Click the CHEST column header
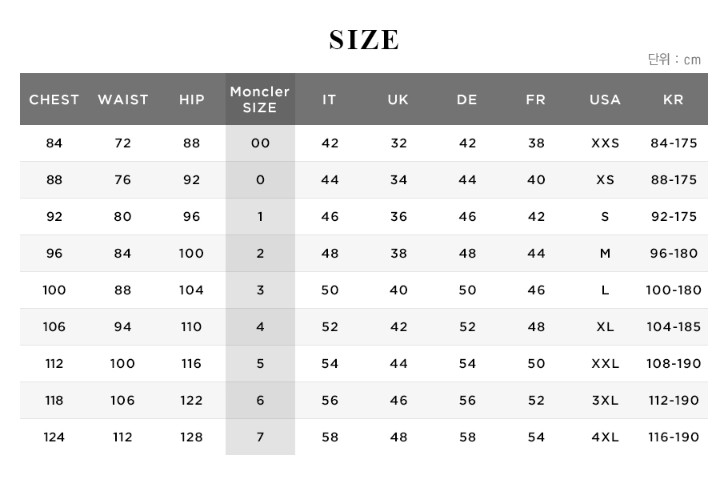 [54, 99]
